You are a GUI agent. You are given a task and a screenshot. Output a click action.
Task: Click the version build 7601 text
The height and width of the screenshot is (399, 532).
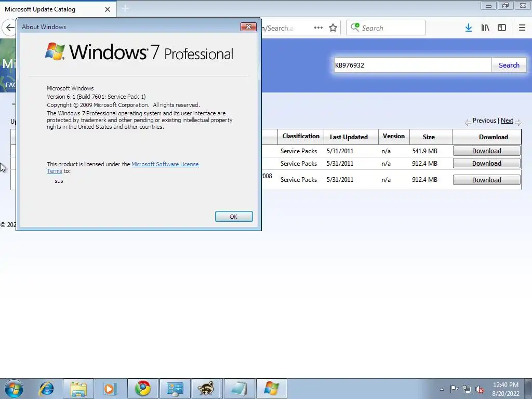(96, 97)
